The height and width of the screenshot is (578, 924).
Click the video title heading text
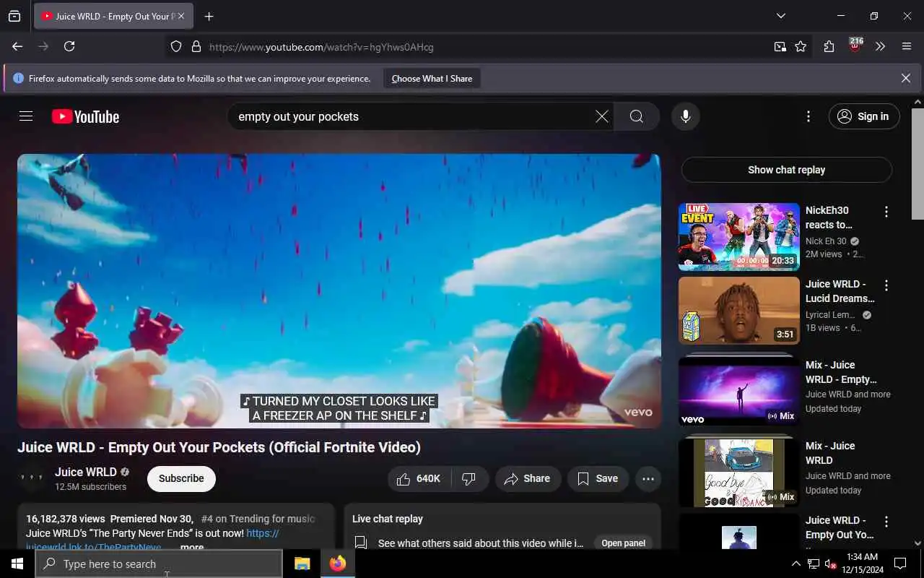click(219, 447)
